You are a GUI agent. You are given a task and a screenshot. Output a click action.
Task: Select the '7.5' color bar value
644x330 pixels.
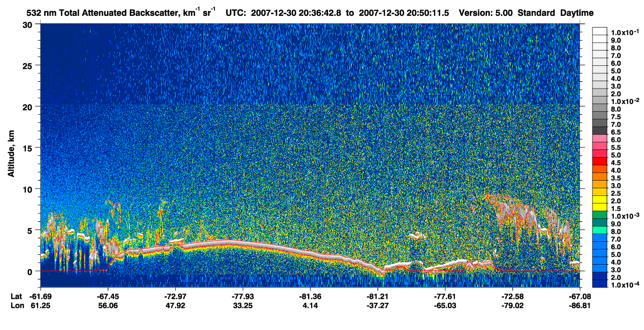(616, 117)
